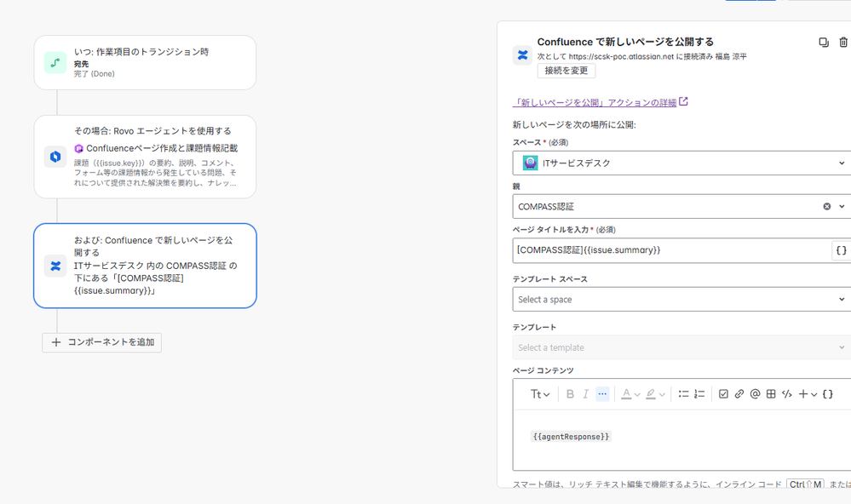Click the plus icon on コンポーネントを追加

56,342
